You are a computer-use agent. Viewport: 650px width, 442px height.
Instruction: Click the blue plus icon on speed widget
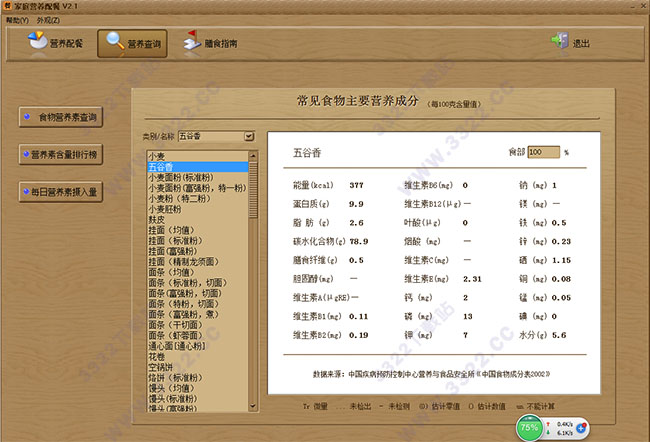click(x=581, y=428)
